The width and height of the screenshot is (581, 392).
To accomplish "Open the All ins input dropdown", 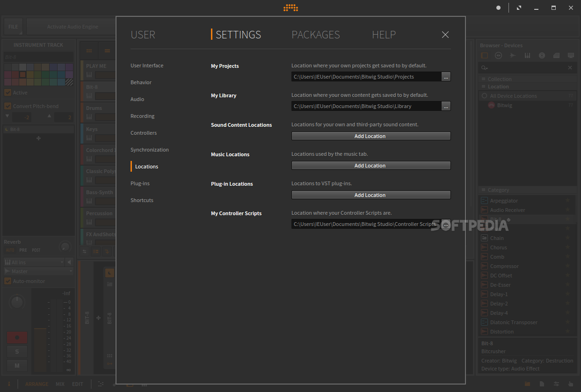I will (34, 262).
